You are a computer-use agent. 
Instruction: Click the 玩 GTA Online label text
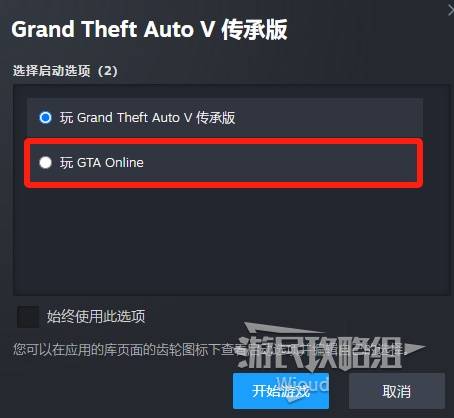[102, 163]
